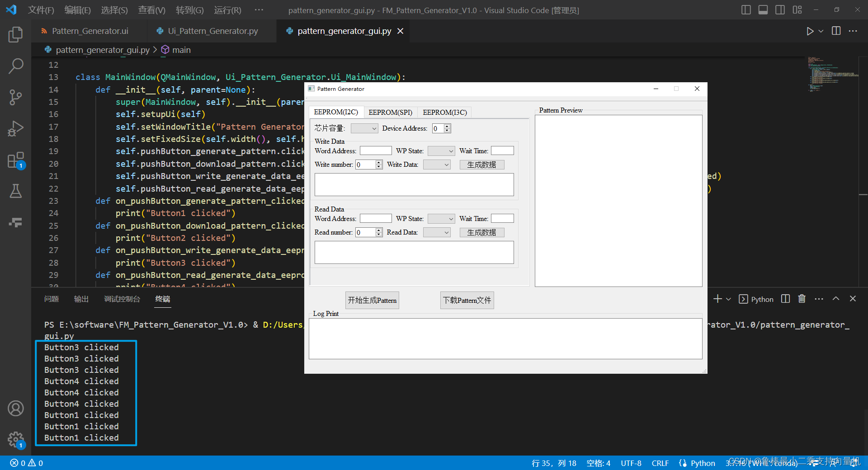Open the terminal profile launcher dropdown

coord(728,299)
